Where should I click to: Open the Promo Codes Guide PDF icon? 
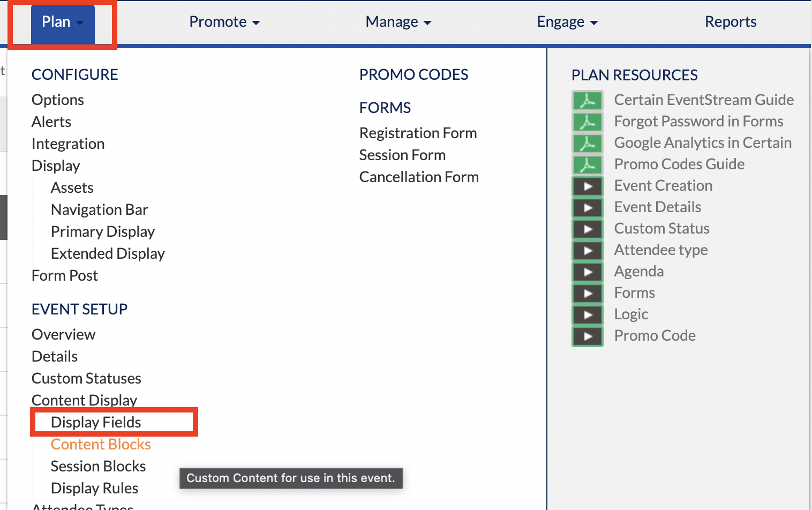tap(588, 164)
